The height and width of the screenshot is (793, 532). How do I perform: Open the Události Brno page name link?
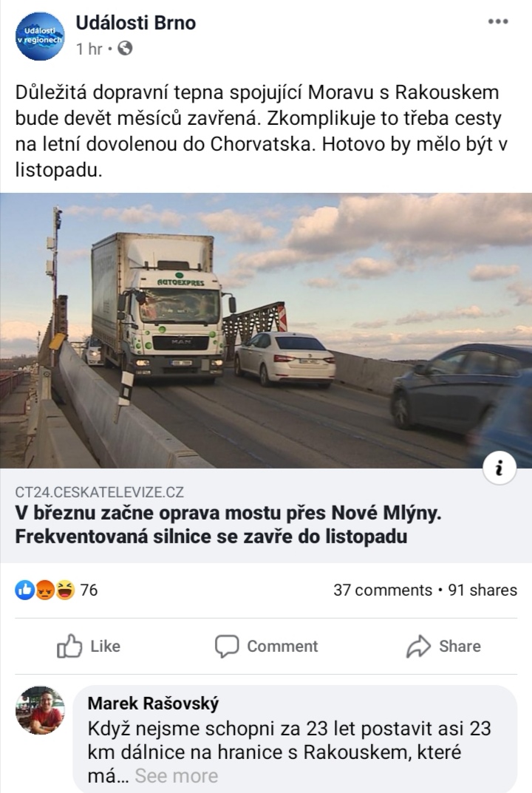(135, 23)
